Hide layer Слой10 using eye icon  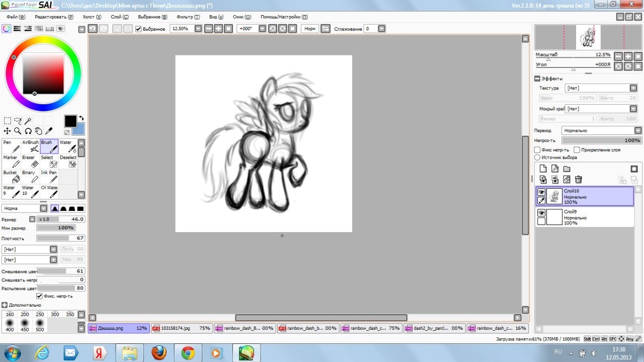click(x=541, y=192)
